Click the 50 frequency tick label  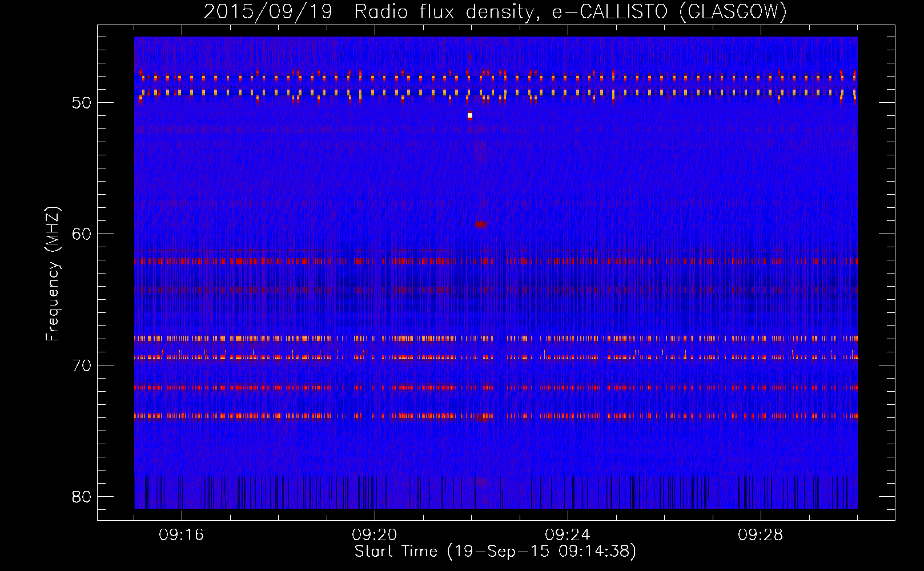pyautogui.click(x=82, y=103)
